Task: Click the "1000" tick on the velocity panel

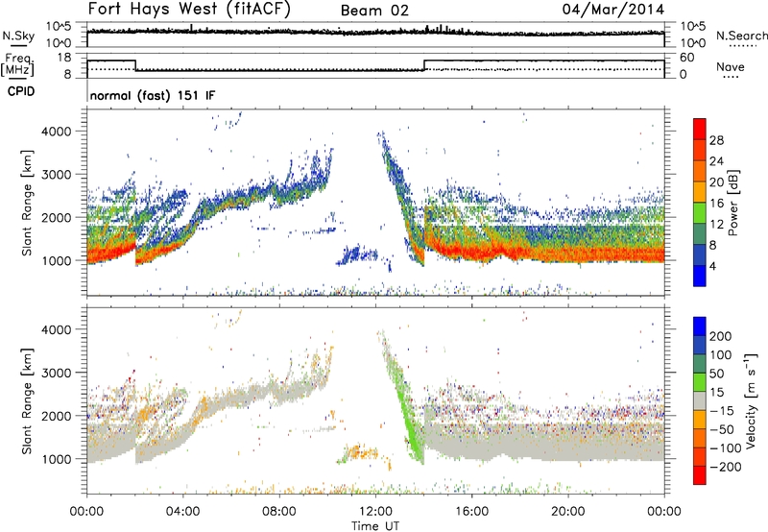Action: click(56, 459)
